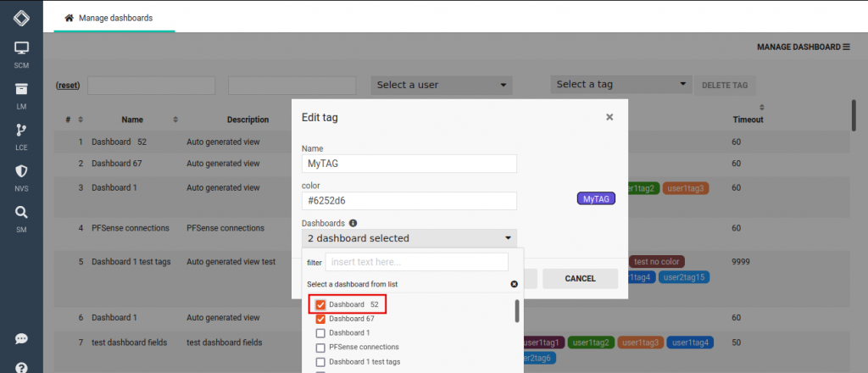Click the test no color tag
The width and height of the screenshot is (868, 373).
pos(658,261)
